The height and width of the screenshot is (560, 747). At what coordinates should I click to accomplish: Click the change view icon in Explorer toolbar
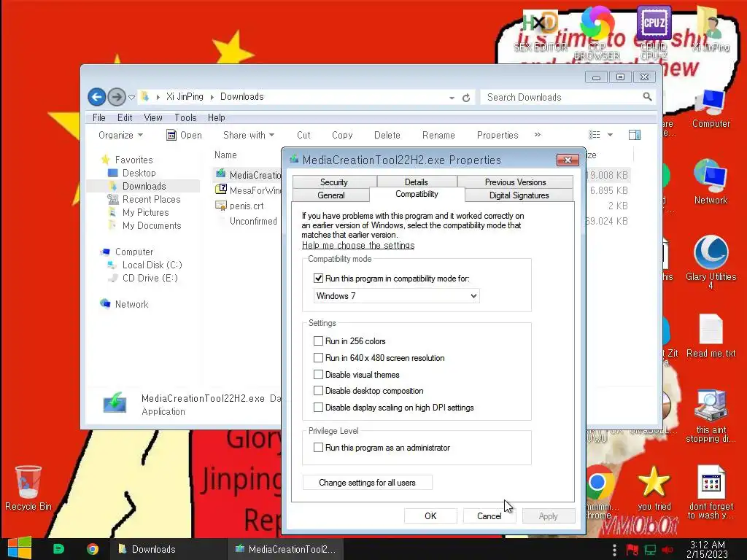click(x=594, y=135)
